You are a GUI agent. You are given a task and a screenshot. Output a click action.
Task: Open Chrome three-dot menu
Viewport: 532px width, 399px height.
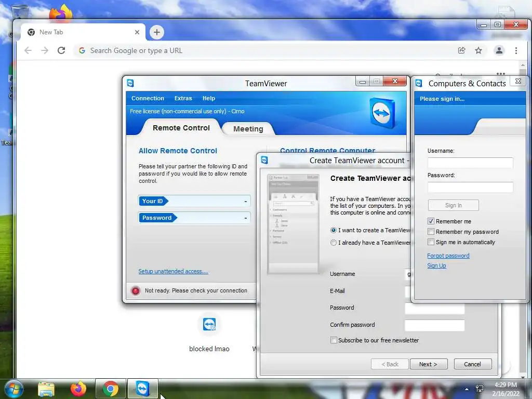[x=516, y=50]
